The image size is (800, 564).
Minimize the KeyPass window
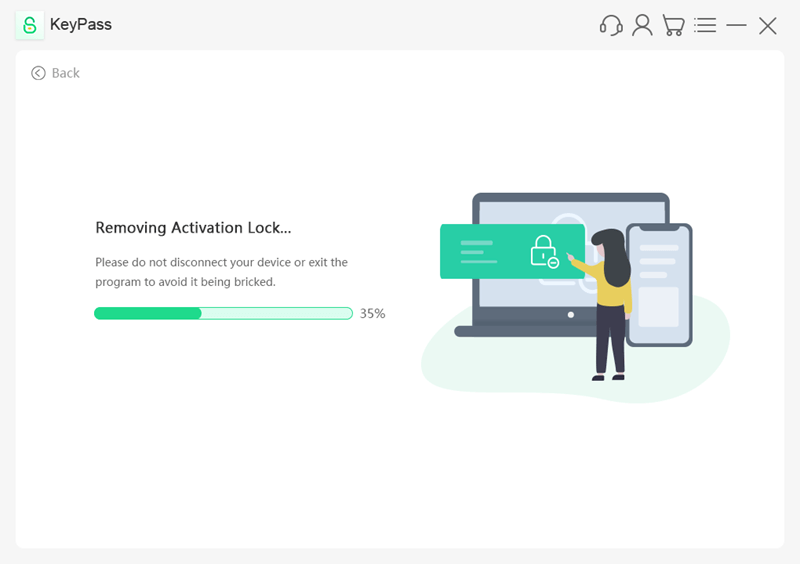[736, 25]
